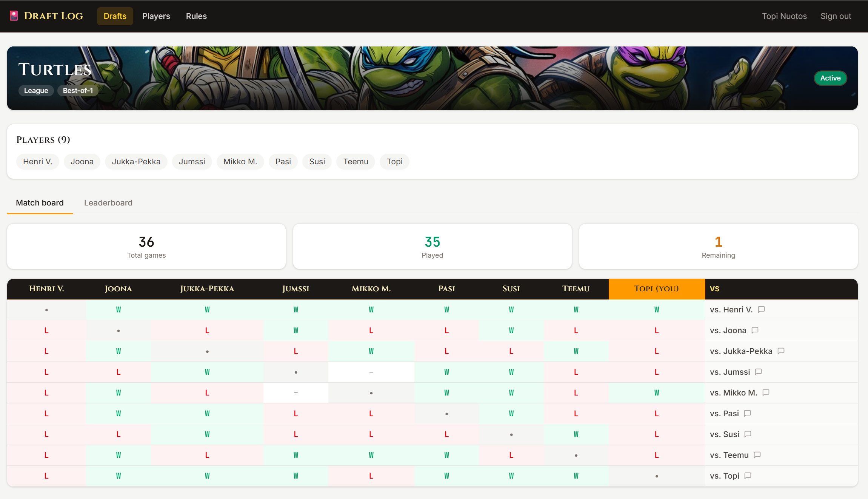
Task: Open comment icon for vs. Jumssi
Action: pos(759,372)
